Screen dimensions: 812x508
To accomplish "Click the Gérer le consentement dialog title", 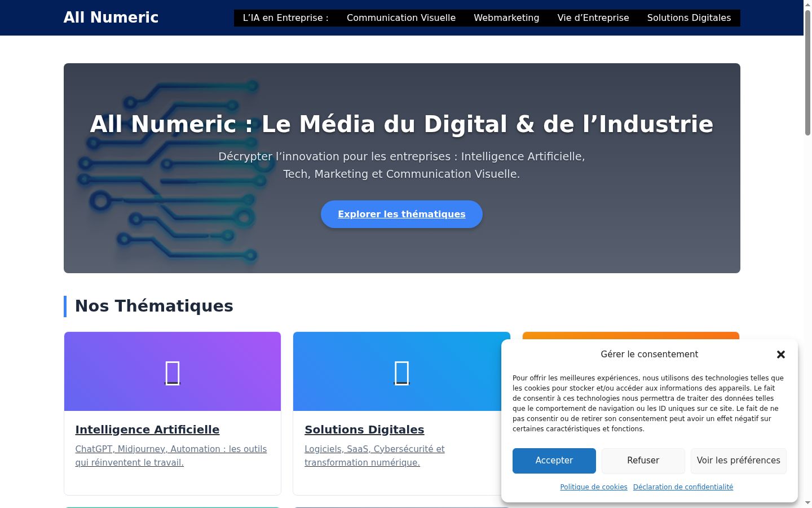I will [x=649, y=354].
